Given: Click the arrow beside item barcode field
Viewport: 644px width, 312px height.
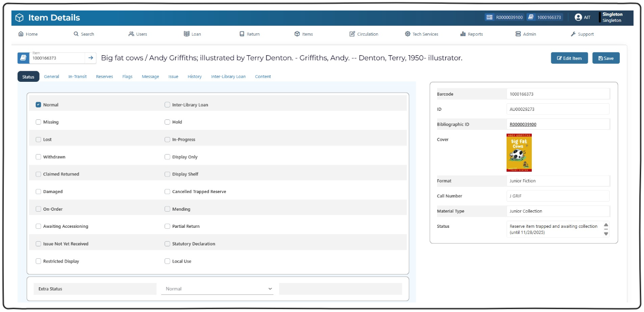Looking at the screenshot, I should 91,58.
